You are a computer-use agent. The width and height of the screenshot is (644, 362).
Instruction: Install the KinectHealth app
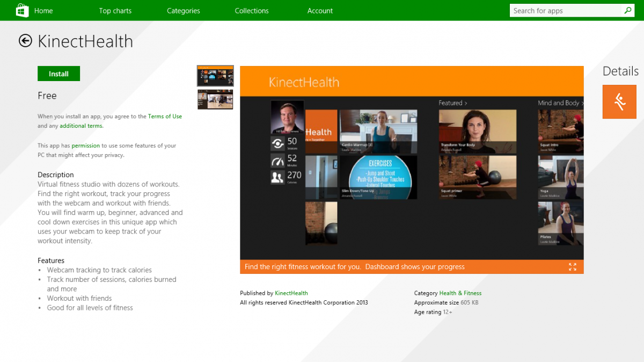click(58, 74)
